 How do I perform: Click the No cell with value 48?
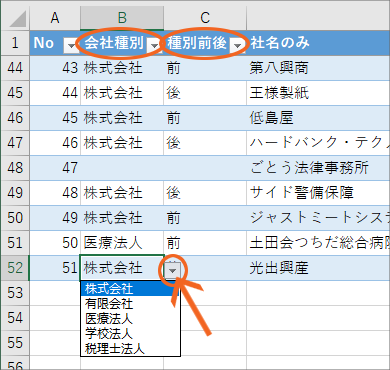point(55,193)
